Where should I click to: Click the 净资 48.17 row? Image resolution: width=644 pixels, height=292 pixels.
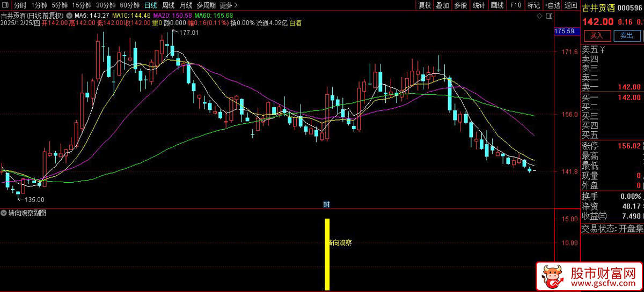point(612,206)
